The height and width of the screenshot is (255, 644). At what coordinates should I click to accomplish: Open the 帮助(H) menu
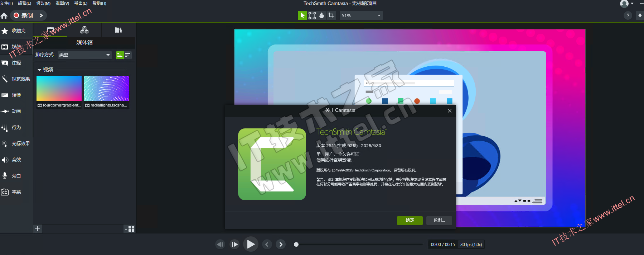pyautogui.click(x=99, y=3)
